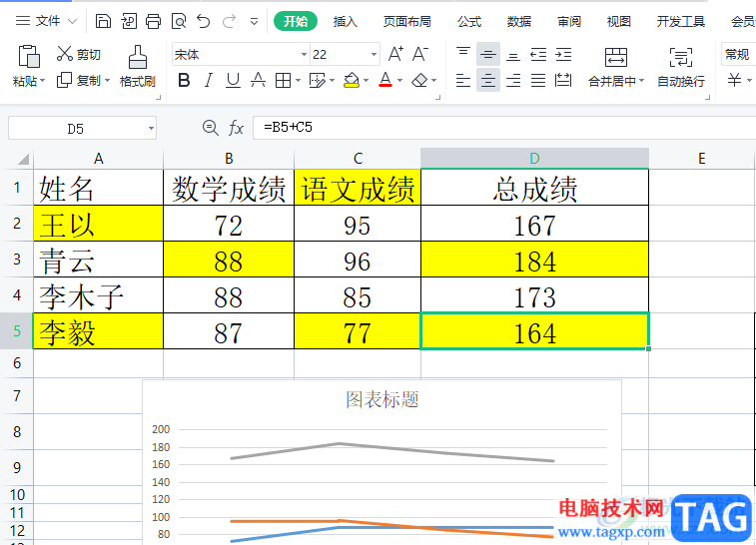Select the entire column D header
Screen dimensions: 756x545
[534, 159]
